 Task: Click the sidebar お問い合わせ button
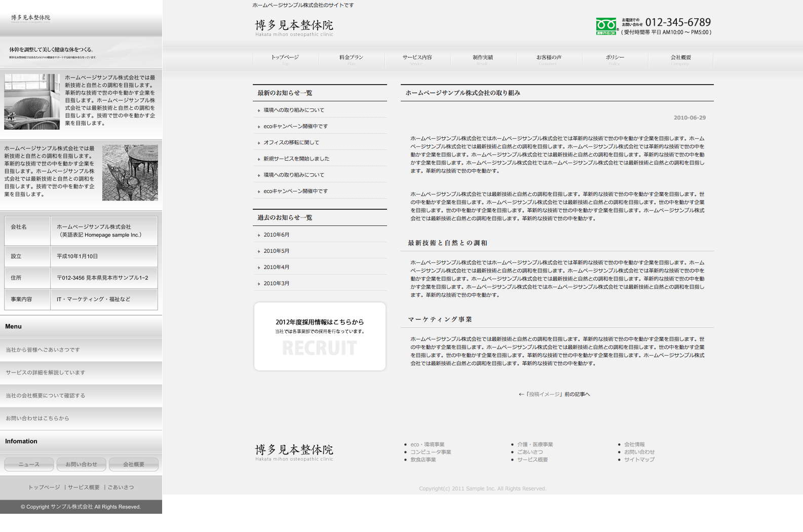click(x=81, y=465)
